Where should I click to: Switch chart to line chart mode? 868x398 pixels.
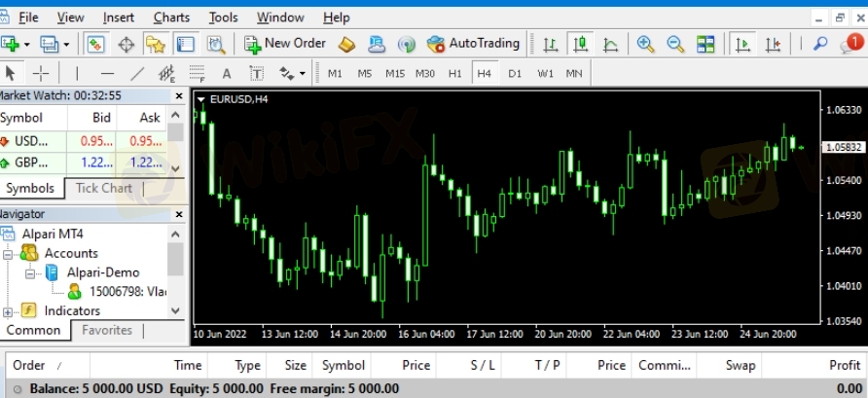pos(611,44)
